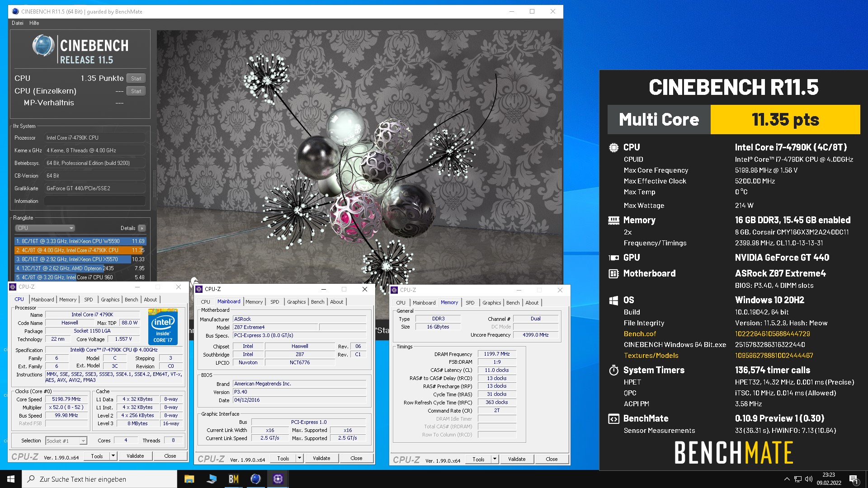Show hidden tray icons chevron
The width and height of the screenshot is (868, 488).
[787, 479]
